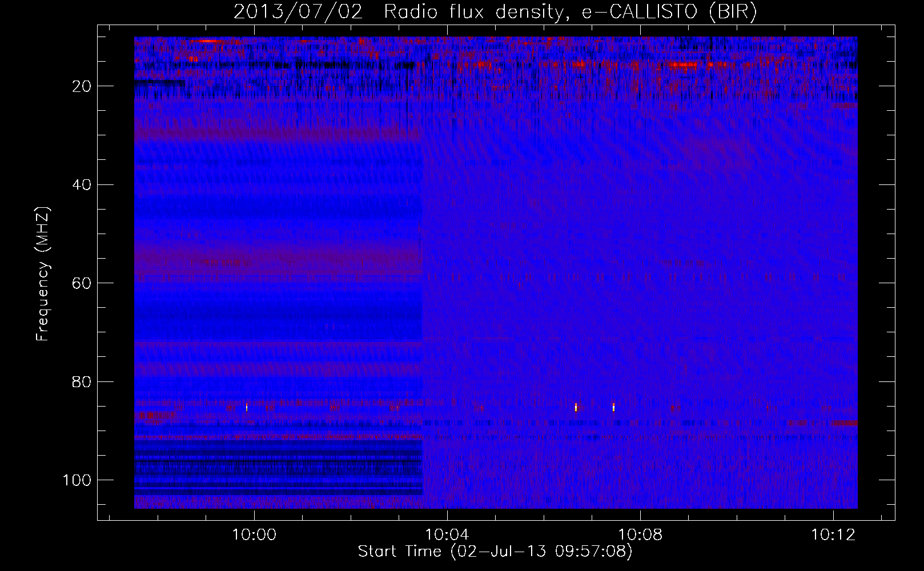Click the plot title '2013/07/02 Radio flux density, e-CALLISTO (BIR)'
The height and width of the screenshot is (571, 924).
click(495, 12)
